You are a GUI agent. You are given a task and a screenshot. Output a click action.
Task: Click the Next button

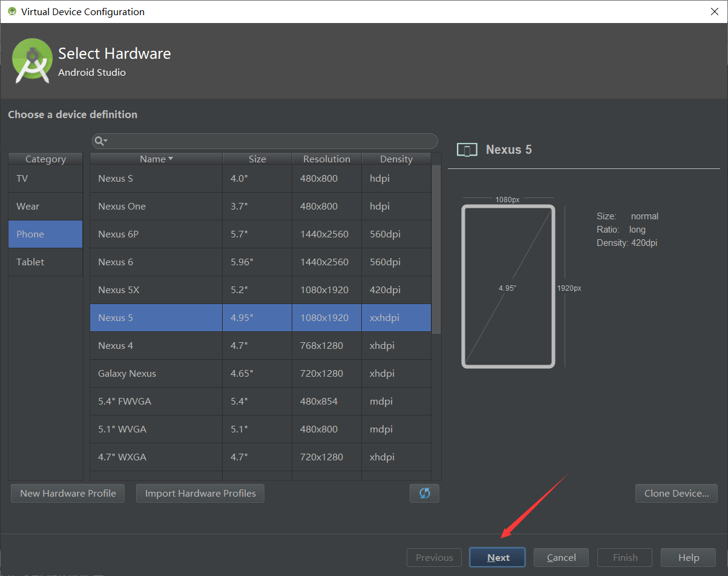pos(497,557)
